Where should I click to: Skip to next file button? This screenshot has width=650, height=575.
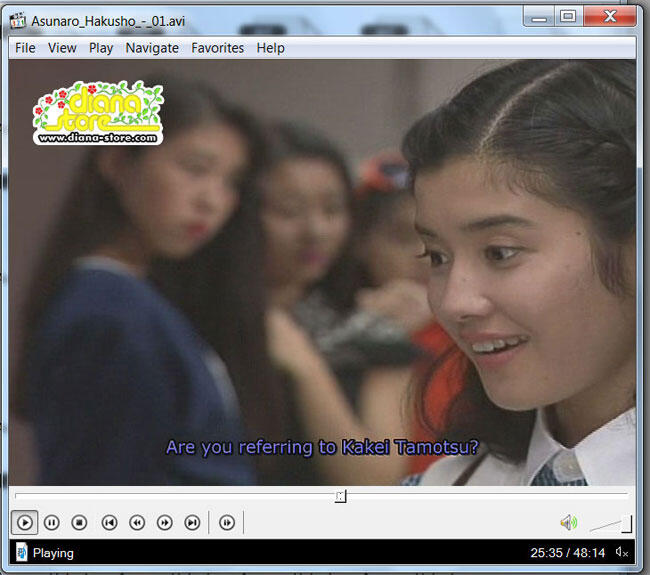pos(192,523)
